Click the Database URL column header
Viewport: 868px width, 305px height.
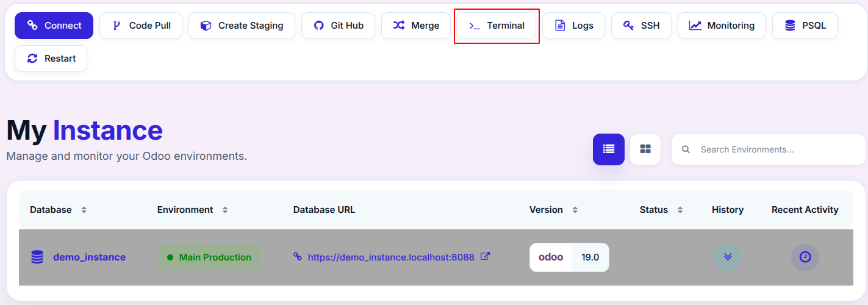coord(324,210)
